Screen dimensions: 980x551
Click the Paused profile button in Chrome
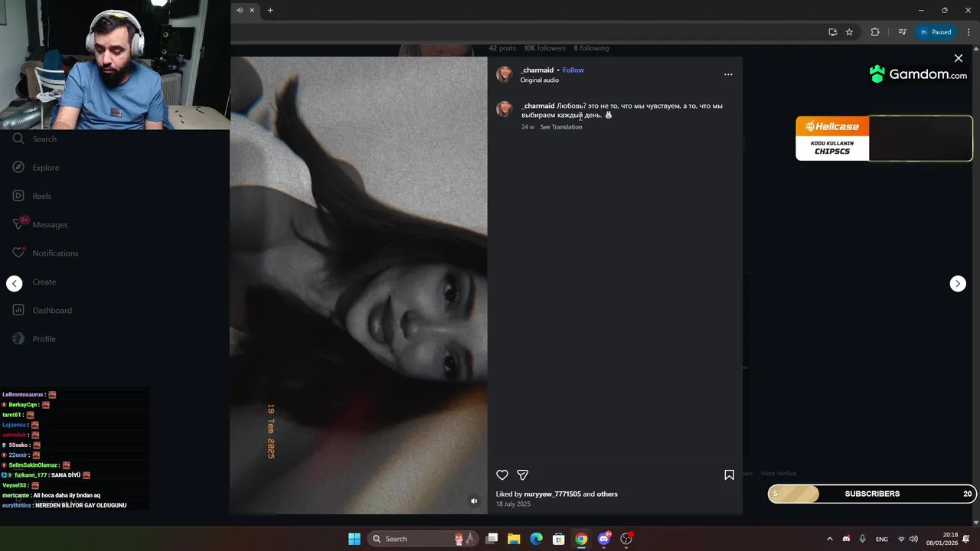(x=936, y=32)
